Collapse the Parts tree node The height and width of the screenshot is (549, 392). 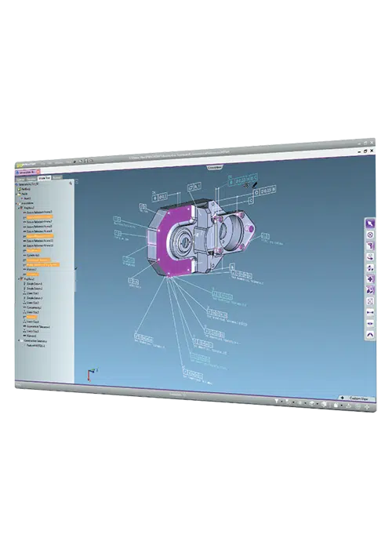16,194
